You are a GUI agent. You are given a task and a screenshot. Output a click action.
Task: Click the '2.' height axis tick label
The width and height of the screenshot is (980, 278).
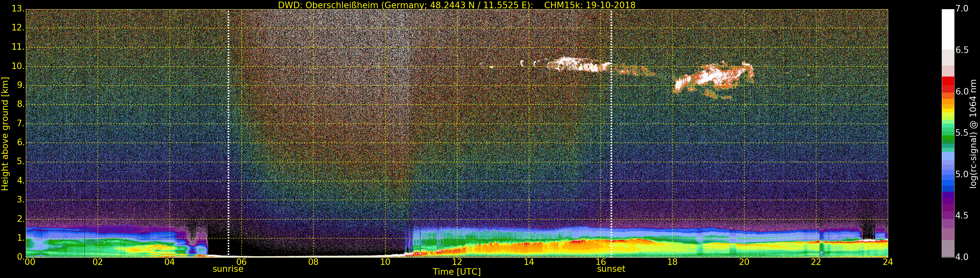pos(21,218)
